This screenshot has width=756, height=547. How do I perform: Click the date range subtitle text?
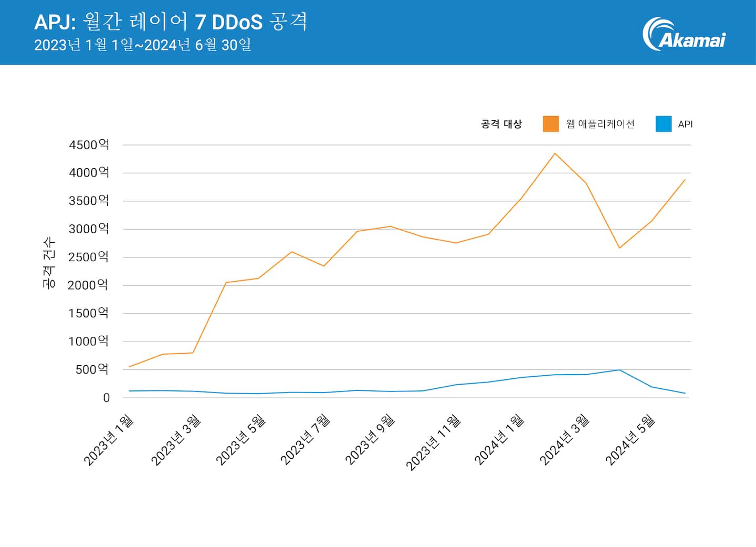(143, 45)
